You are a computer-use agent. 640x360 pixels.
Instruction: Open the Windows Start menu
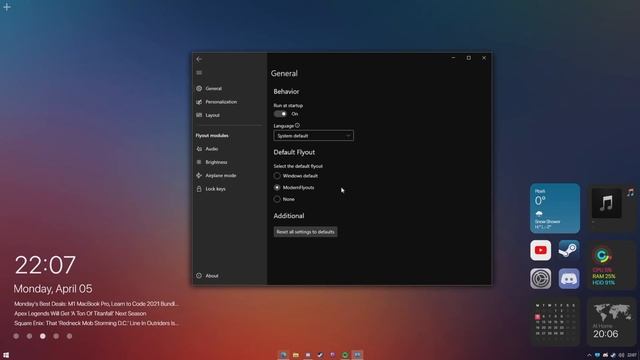coord(6,355)
